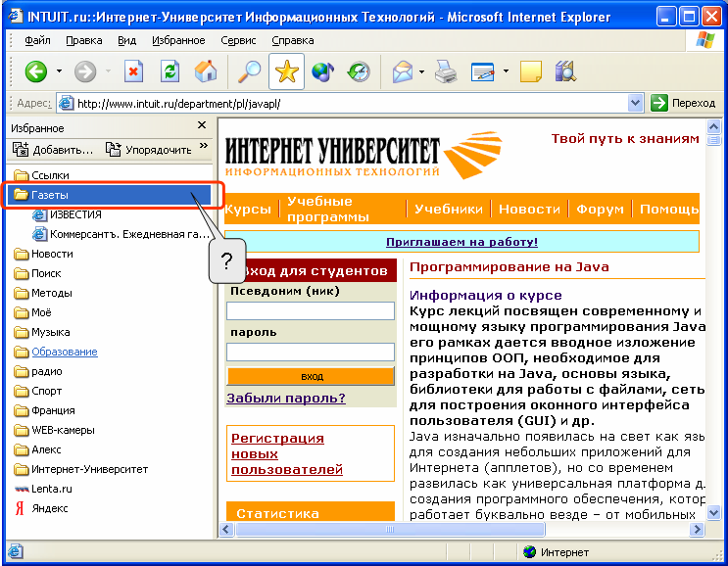Viewport: 728px width, 566px height.
Task: Open the Учебные программы site tab
Action: click(328, 209)
